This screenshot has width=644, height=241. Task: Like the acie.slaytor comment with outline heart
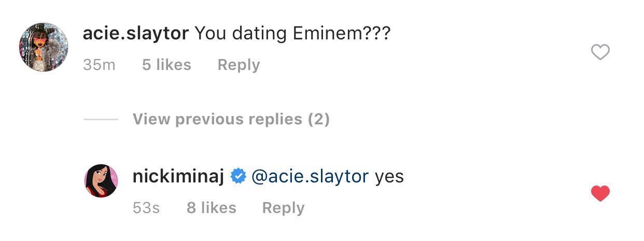(600, 52)
